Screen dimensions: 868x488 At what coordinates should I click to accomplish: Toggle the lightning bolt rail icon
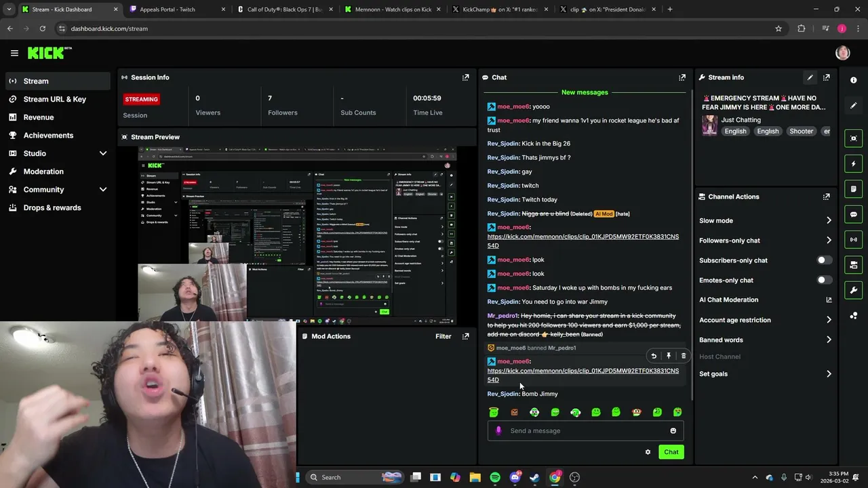(x=854, y=163)
